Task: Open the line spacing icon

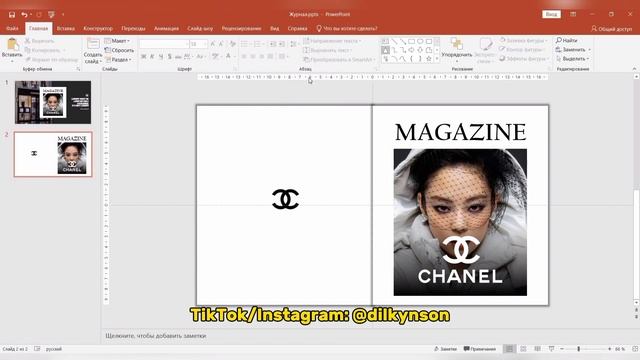Action: coord(293,44)
